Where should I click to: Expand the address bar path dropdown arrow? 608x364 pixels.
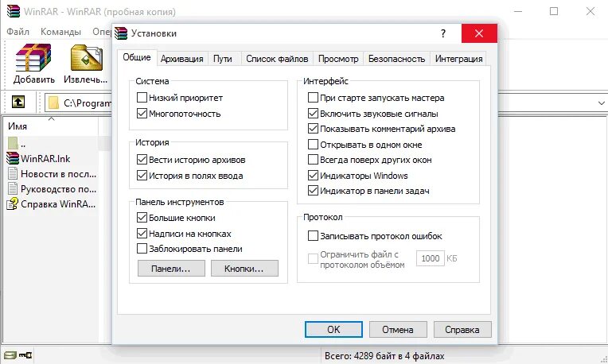tap(601, 103)
